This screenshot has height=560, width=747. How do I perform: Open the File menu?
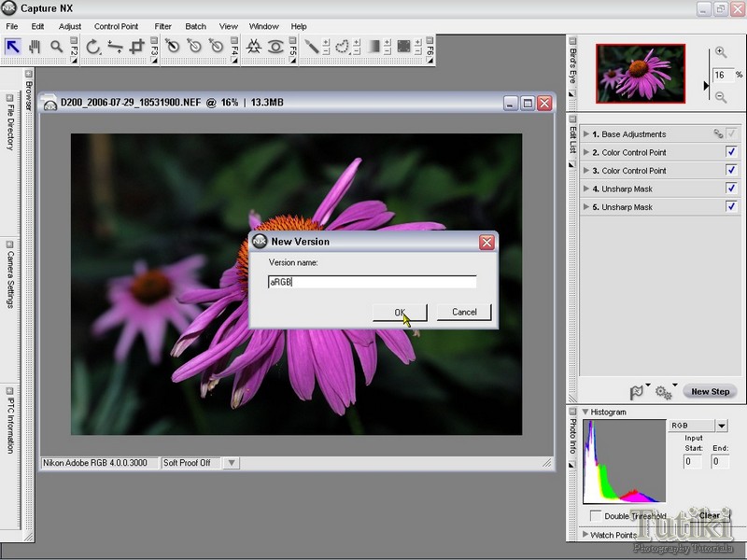pos(12,26)
